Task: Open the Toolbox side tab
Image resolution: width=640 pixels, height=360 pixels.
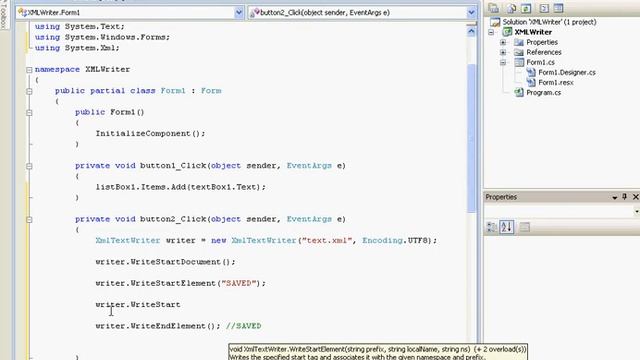Action: 4,15
